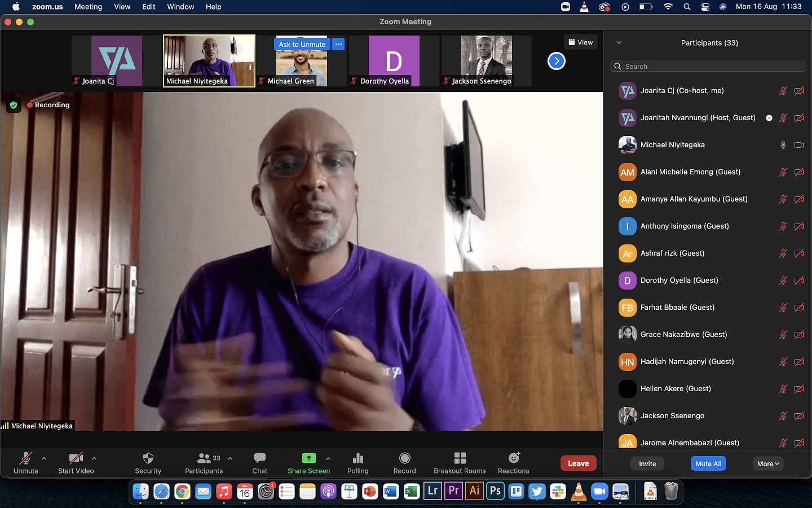The width and height of the screenshot is (812, 508).
Task: Click the Mute All button
Action: 708,463
